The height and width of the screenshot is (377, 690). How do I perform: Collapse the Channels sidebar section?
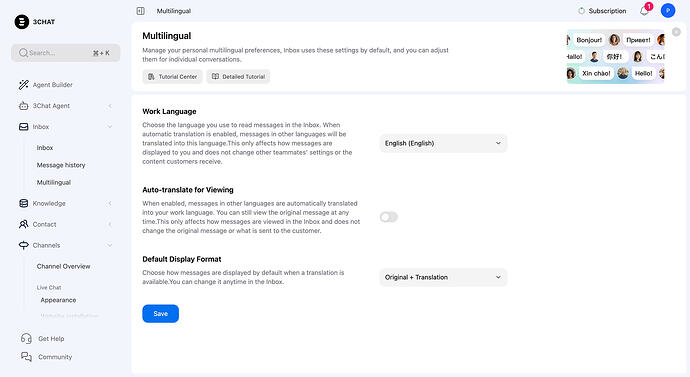tap(110, 245)
